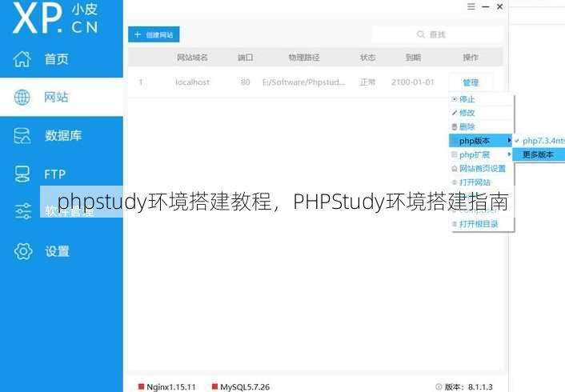Image resolution: width=565 pixels, height=392 pixels.
Task: Minimize the phpstudy window
Action: [485, 6]
